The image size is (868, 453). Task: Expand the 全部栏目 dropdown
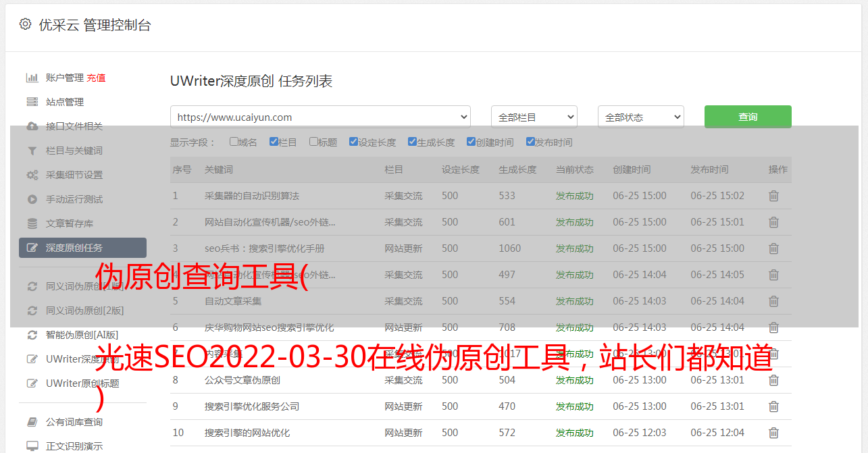[x=534, y=117]
